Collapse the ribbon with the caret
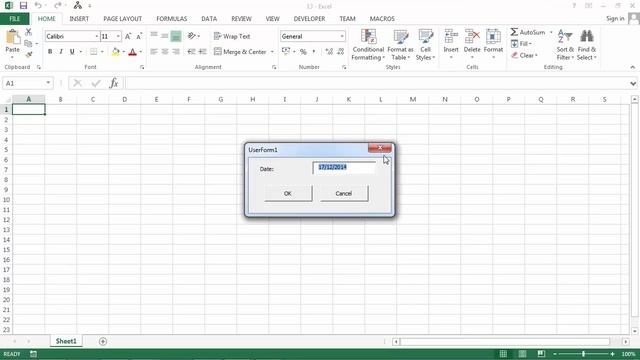The width and height of the screenshot is (640, 360). pyautogui.click(x=633, y=67)
